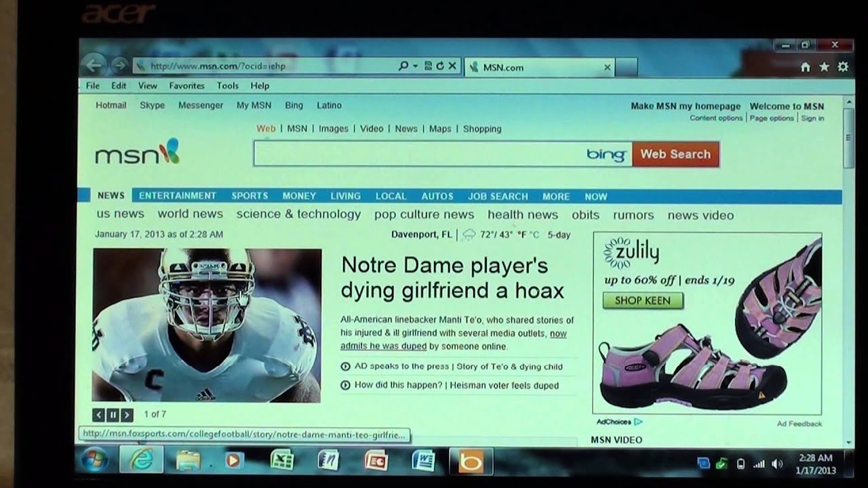
Task: Toggle the Compatibility View icon
Action: (x=428, y=66)
